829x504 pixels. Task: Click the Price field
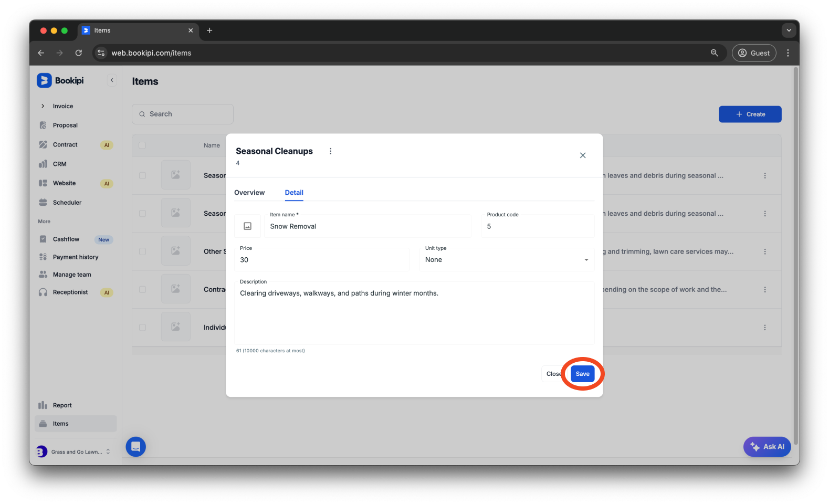point(322,260)
